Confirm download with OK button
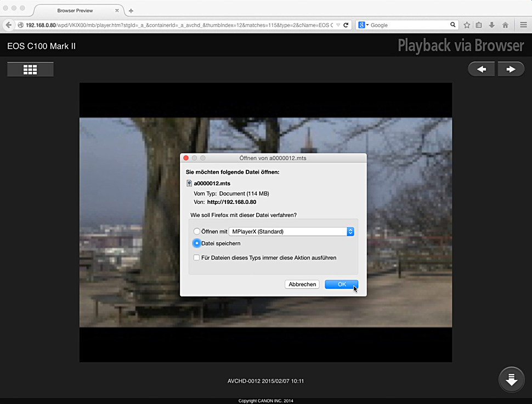 pyautogui.click(x=341, y=284)
